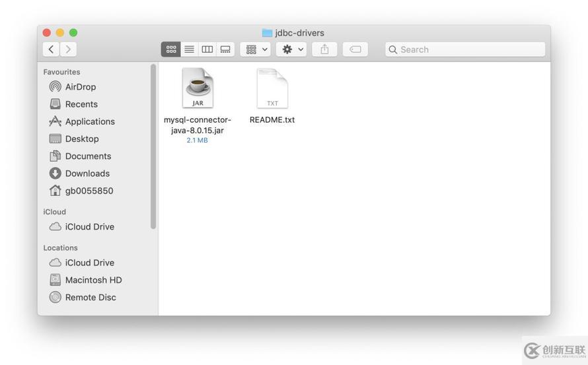Open Macintosh HD in the sidebar
The image size is (588, 365).
pos(93,280)
